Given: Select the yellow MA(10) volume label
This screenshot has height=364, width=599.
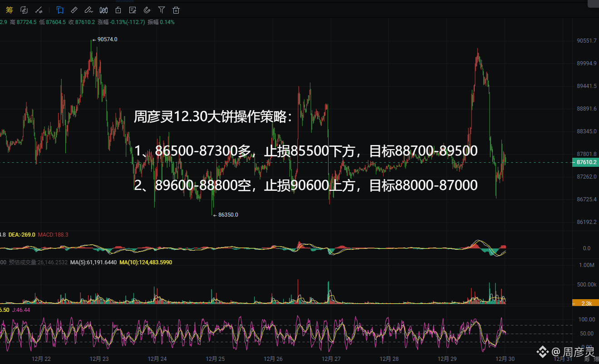Looking at the screenshot, I should 146,262.
